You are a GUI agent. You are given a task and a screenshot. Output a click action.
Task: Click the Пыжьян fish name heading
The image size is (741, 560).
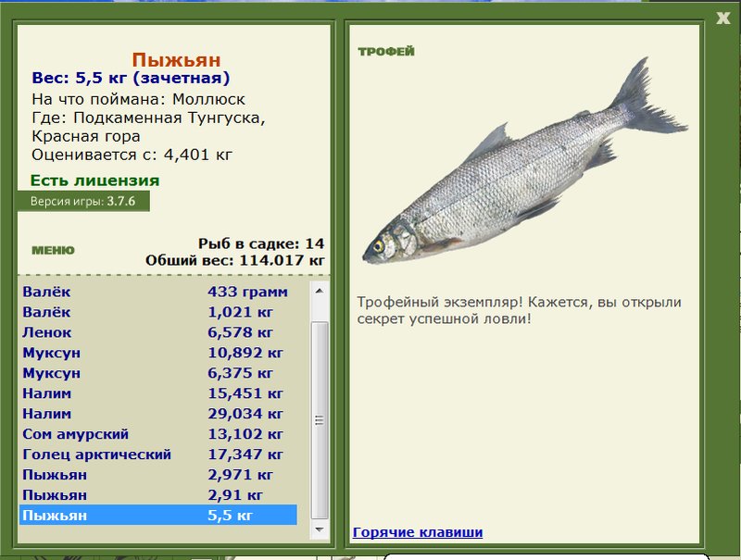[176, 60]
